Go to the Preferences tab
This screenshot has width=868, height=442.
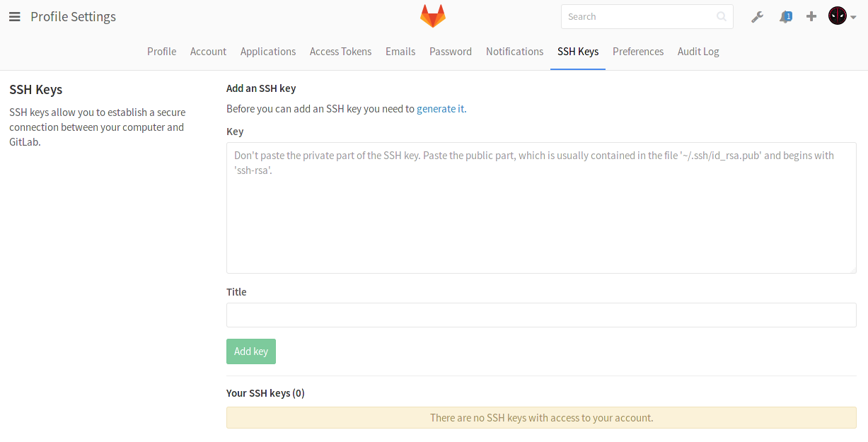click(x=638, y=52)
